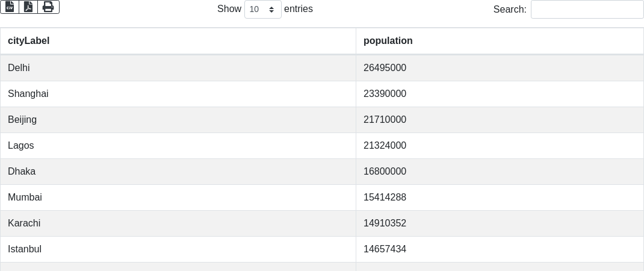
Task: Click population value 15414288
Action: [385, 198]
